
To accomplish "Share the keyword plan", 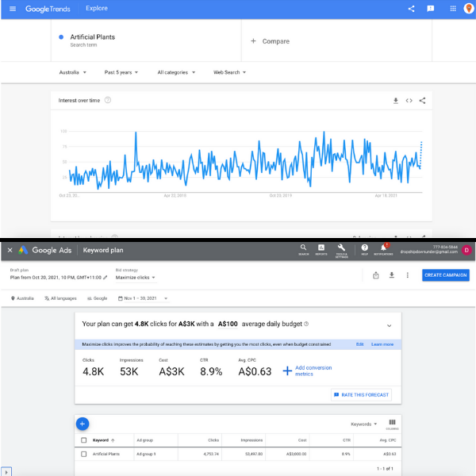I will tap(376, 275).
